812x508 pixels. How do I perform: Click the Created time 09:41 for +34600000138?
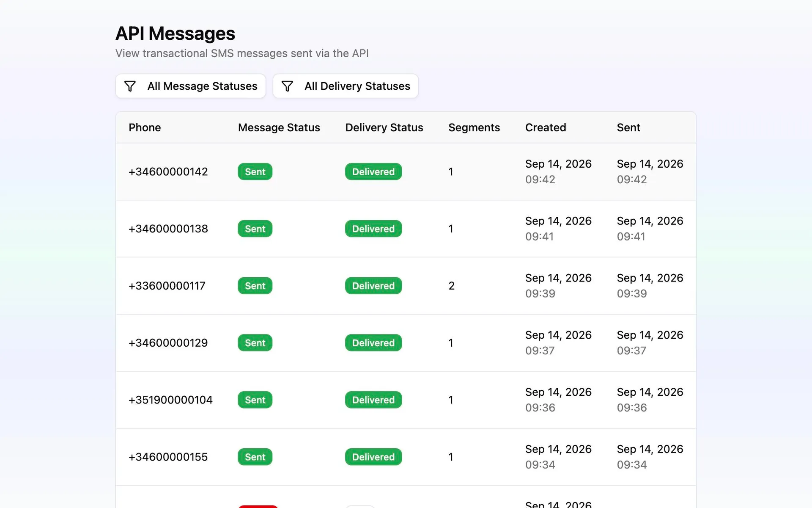(539, 237)
